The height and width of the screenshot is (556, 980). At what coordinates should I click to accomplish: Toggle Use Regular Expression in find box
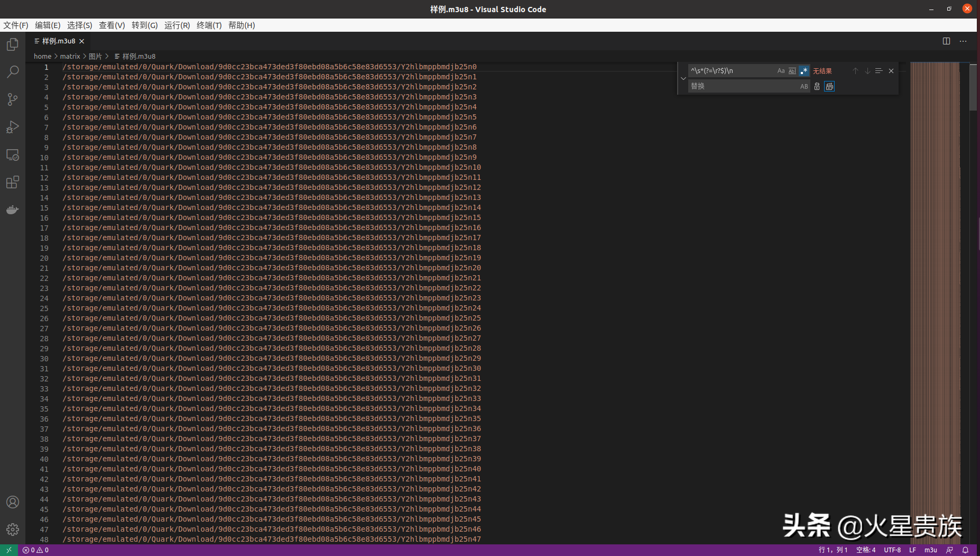point(804,71)
